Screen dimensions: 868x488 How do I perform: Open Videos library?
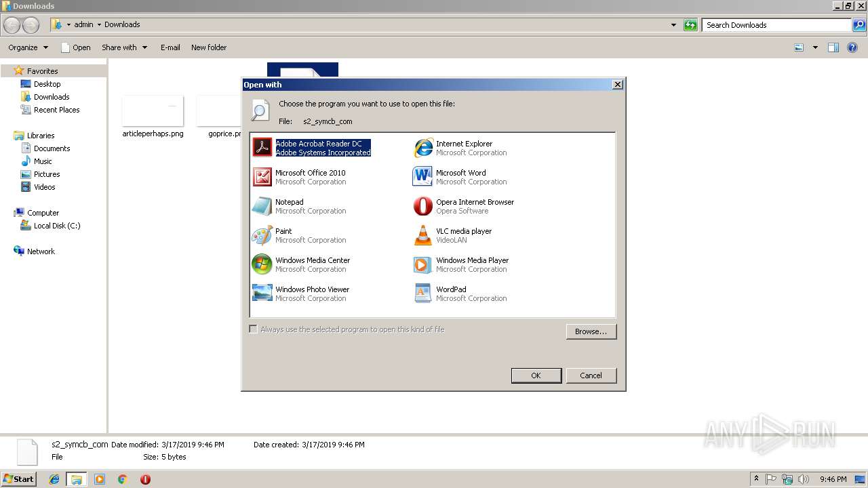pyautogui.click(x=45, y=187)
